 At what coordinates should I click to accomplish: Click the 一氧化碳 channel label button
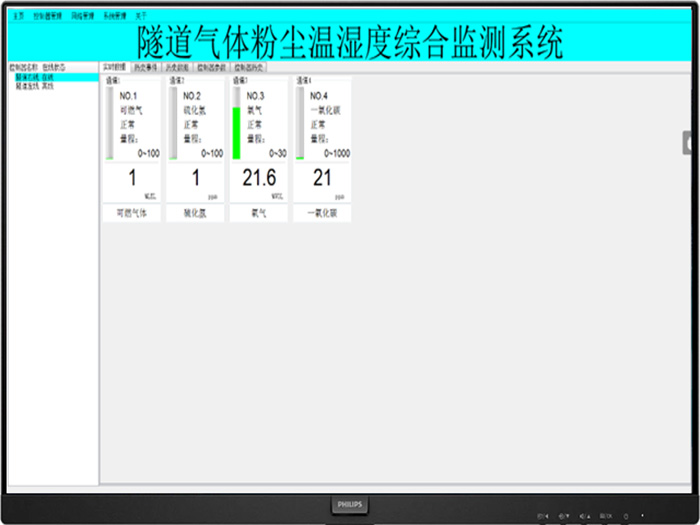(x=322, y=213)
